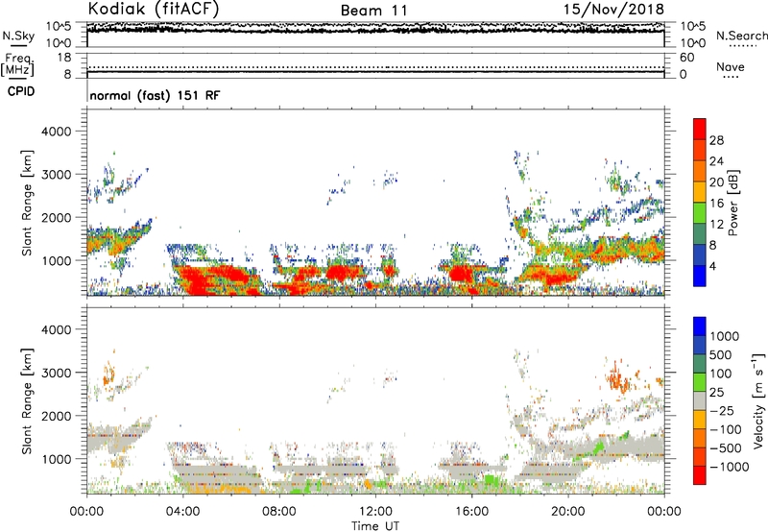Click Slant Range [km] label of velocity panel
The height and width of the screenshot is (532, 768).
click(27, 401)
